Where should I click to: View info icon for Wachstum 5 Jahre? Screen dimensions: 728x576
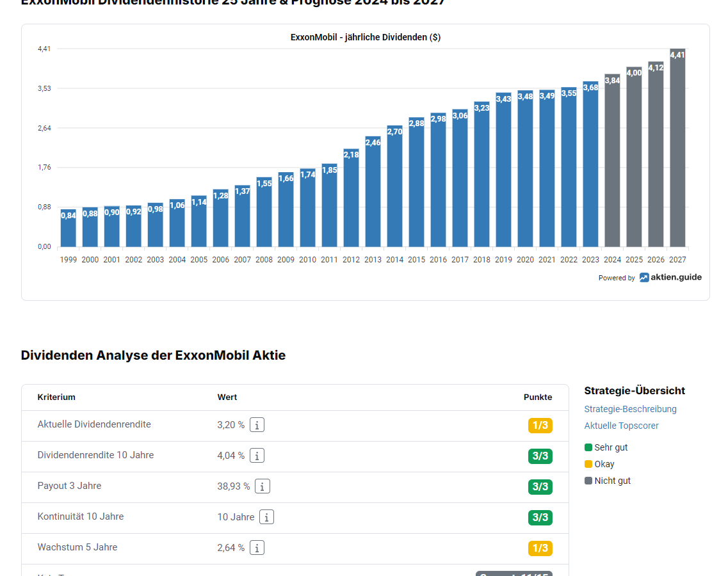click(x=257, y=548)
